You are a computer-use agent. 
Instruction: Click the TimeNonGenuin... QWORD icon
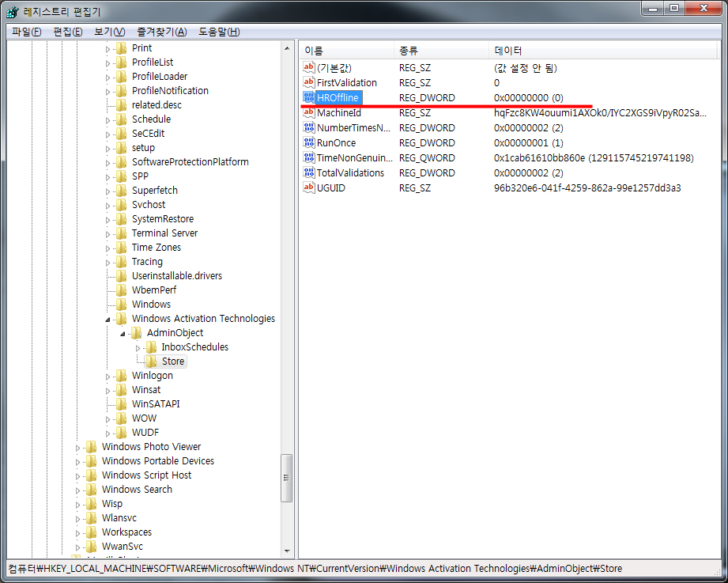(309, 158)
